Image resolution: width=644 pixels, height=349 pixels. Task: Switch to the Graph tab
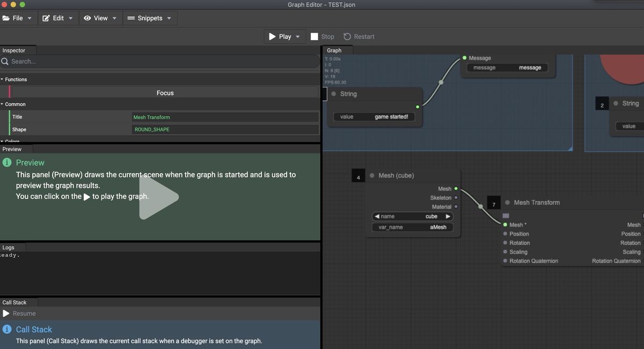tap(335, 50)
